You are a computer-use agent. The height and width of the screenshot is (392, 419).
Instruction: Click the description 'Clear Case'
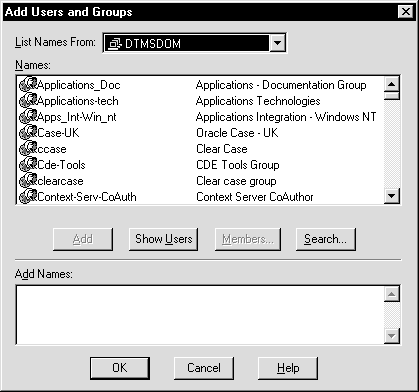(222, 149)
